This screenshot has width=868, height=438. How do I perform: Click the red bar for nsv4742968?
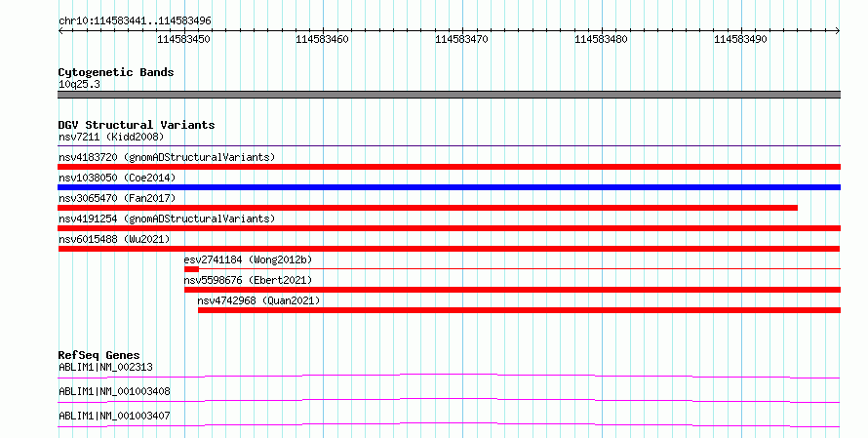[x=519, y=310]
